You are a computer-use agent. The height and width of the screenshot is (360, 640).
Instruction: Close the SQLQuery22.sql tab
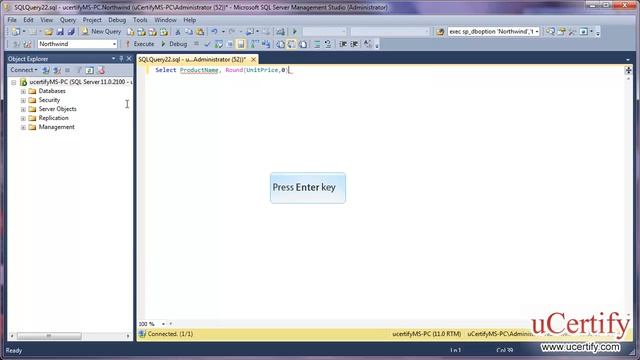(x=253, y=59)
